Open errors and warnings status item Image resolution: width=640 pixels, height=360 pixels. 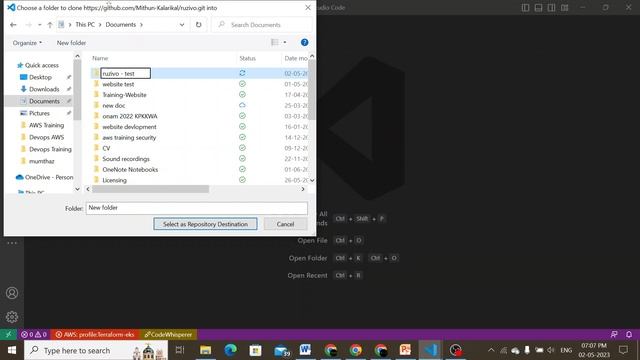pos(34,334)
